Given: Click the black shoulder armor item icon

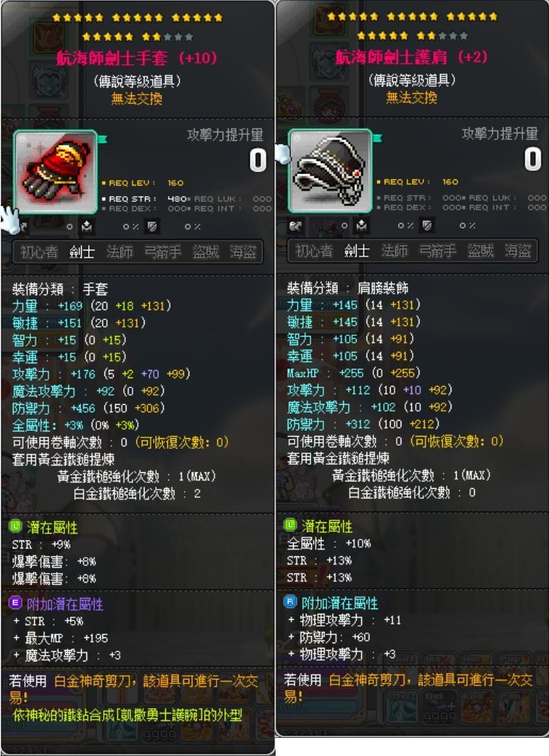Looking at the screenshot, I should (330, 171).
